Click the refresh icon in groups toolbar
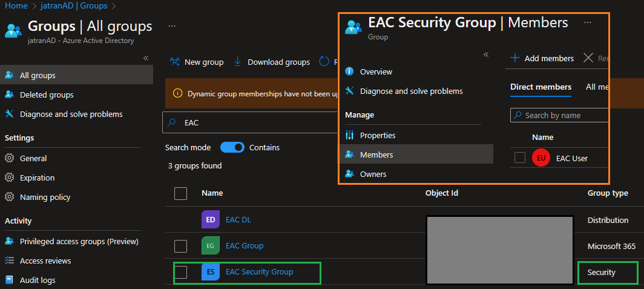 (324, 62)
